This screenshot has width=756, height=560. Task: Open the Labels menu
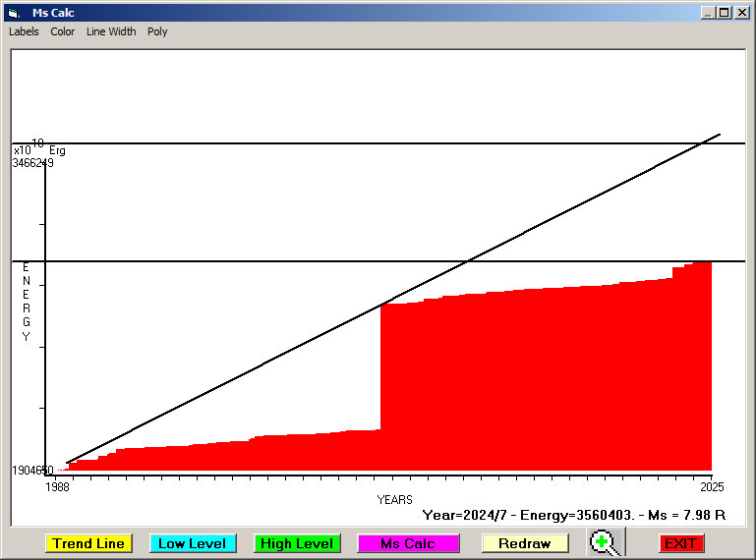[24, 31]
